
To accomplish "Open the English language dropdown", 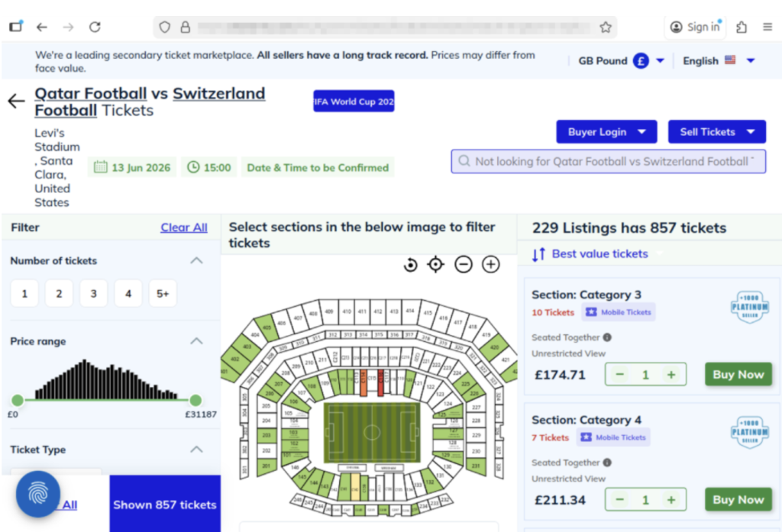I will (750, 61).
